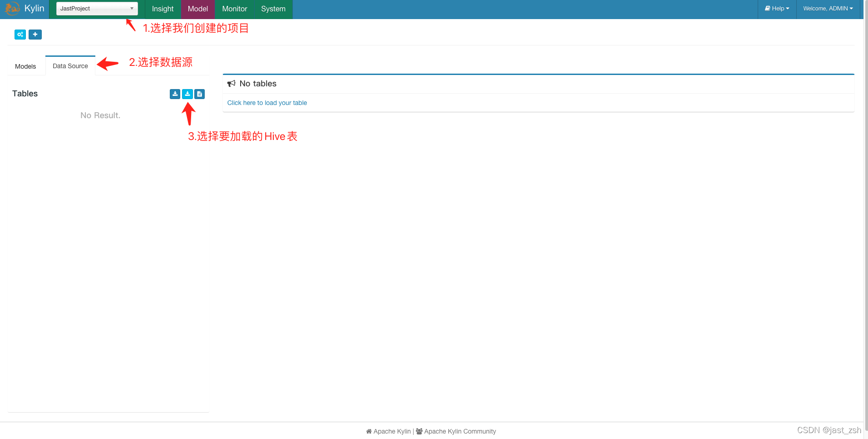Open the Insight menu
The width and height of the screenshot is (868, 439).
[x=162, y=9]
